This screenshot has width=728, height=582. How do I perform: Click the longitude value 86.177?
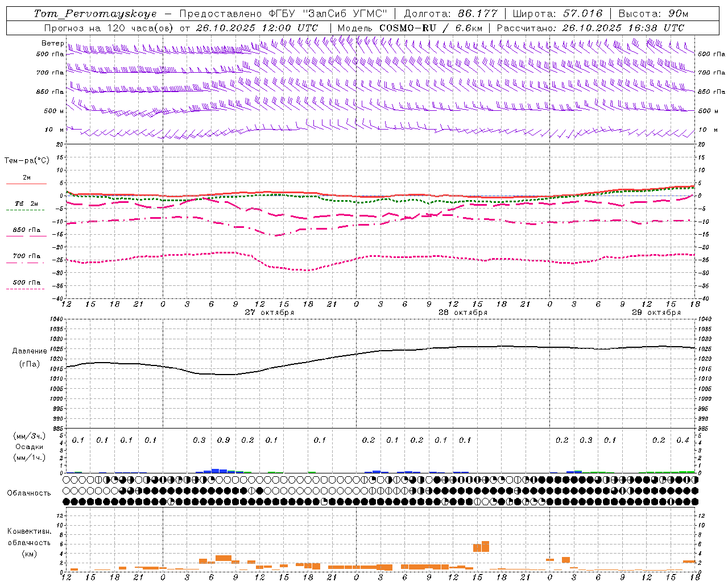click(478, 14)
